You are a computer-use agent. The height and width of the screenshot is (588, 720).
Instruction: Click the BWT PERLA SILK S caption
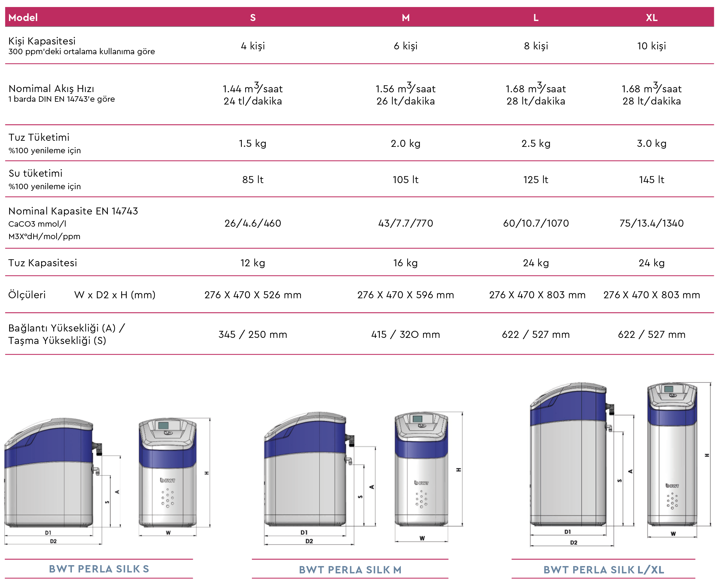pyautogui.click(x=99, y=569)
